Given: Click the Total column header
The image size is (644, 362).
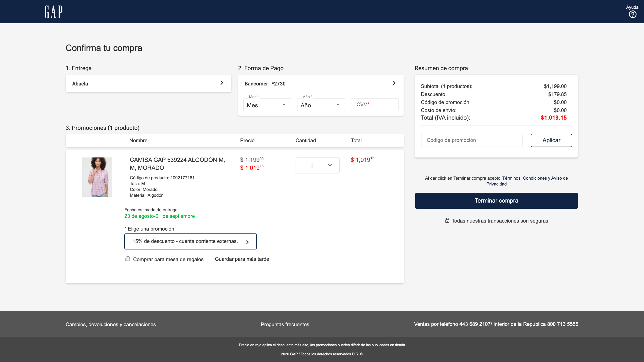Looking at the screenshot, I should coord(356,140).
